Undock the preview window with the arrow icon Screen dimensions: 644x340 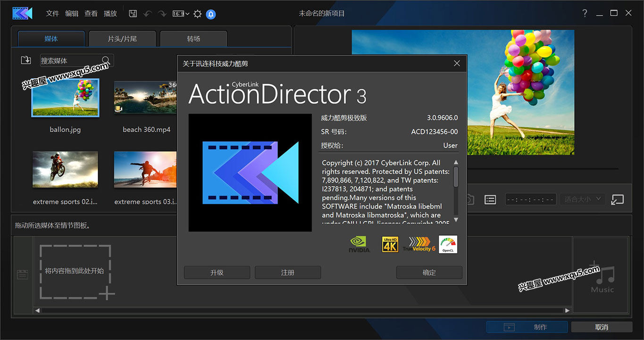pos(617,199)
